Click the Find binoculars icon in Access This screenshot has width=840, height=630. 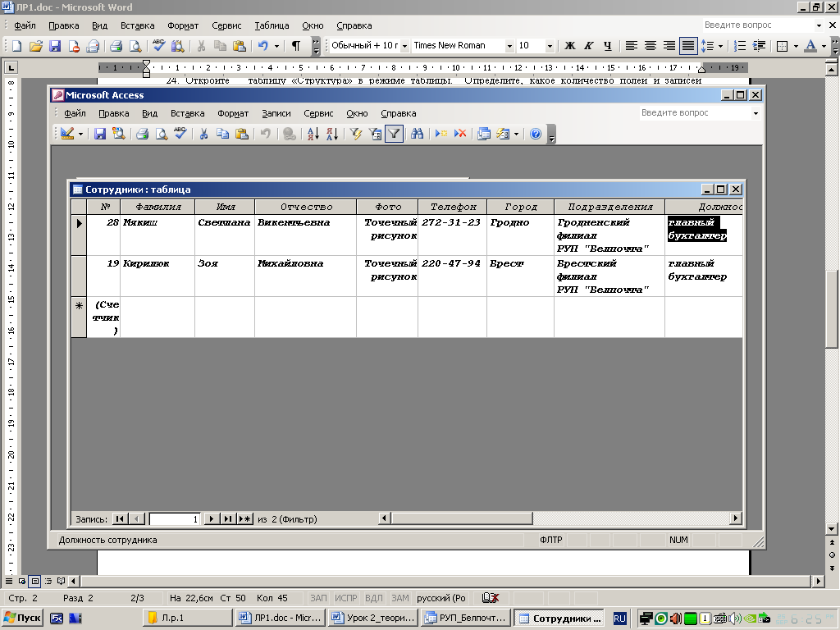point(418,134)
